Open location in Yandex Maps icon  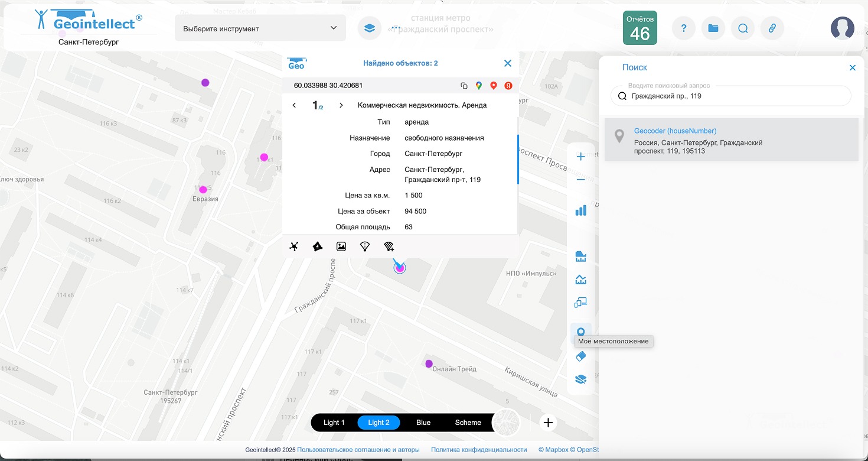tap(508, 86)
